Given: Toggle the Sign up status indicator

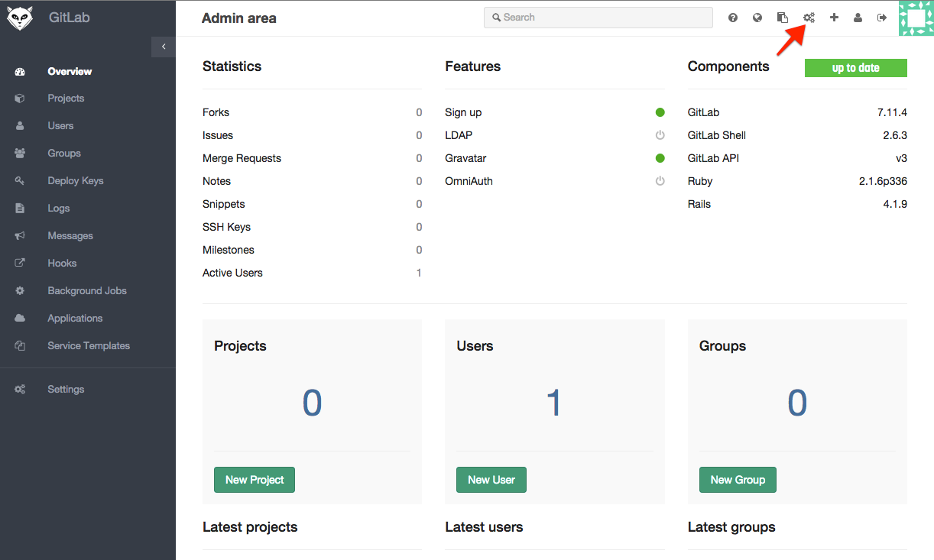Looking at the screenshot, I should (x=660, y=112).
